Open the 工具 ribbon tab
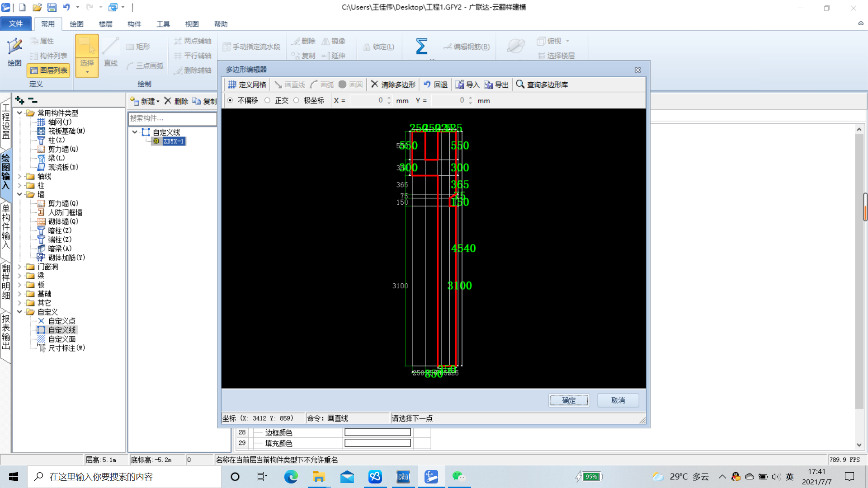This screenshot has height=488, width=868. pyautogui.click(x=163, y=24)
